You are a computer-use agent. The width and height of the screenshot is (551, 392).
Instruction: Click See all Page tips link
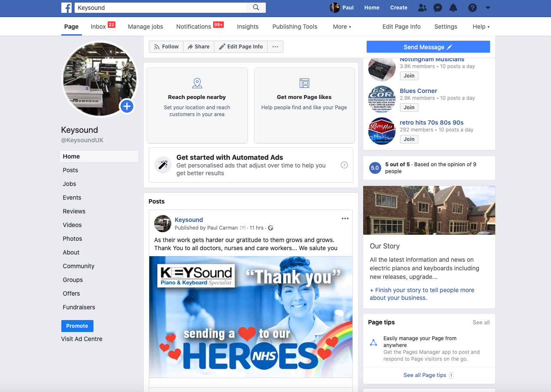pyautogui.click(x=425, y=375)
